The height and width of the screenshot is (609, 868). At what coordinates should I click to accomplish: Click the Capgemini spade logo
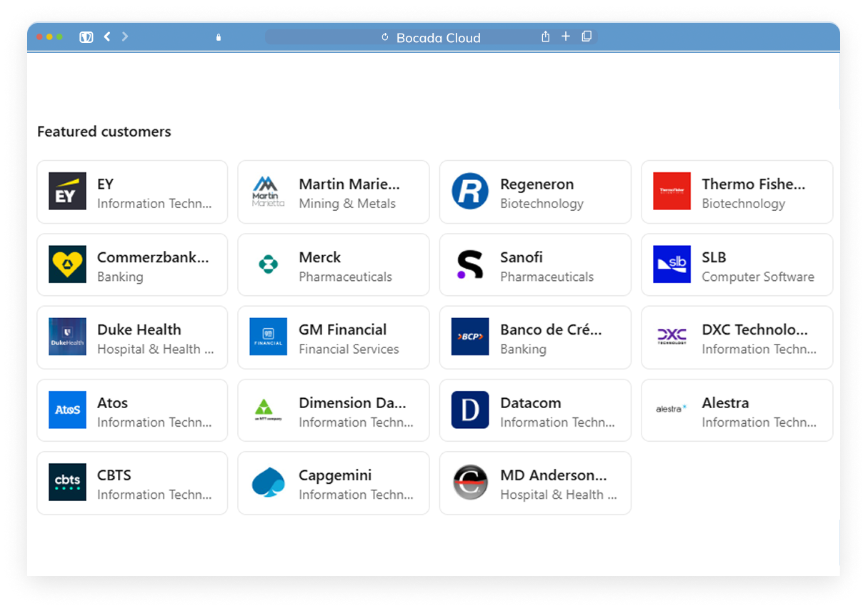(x=268, y=482)
